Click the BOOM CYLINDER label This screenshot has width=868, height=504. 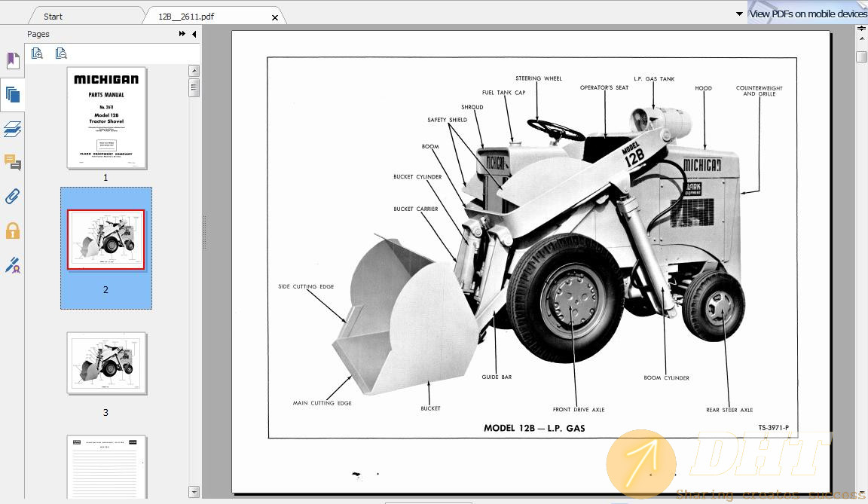coord(667,378)
